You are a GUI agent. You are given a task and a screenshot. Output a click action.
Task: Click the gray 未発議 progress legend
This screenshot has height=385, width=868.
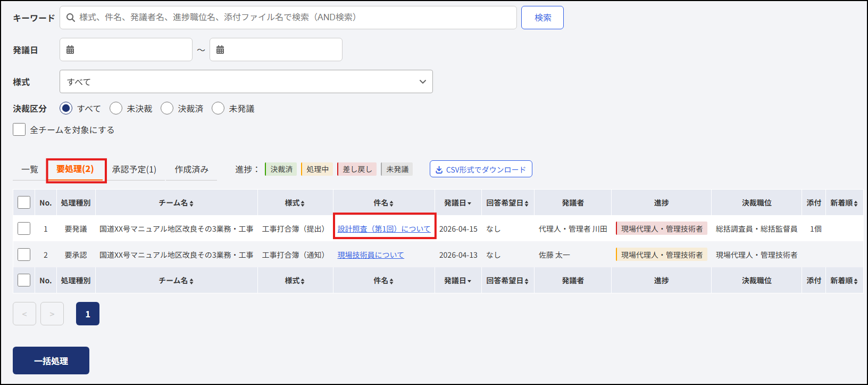point(397,169)
